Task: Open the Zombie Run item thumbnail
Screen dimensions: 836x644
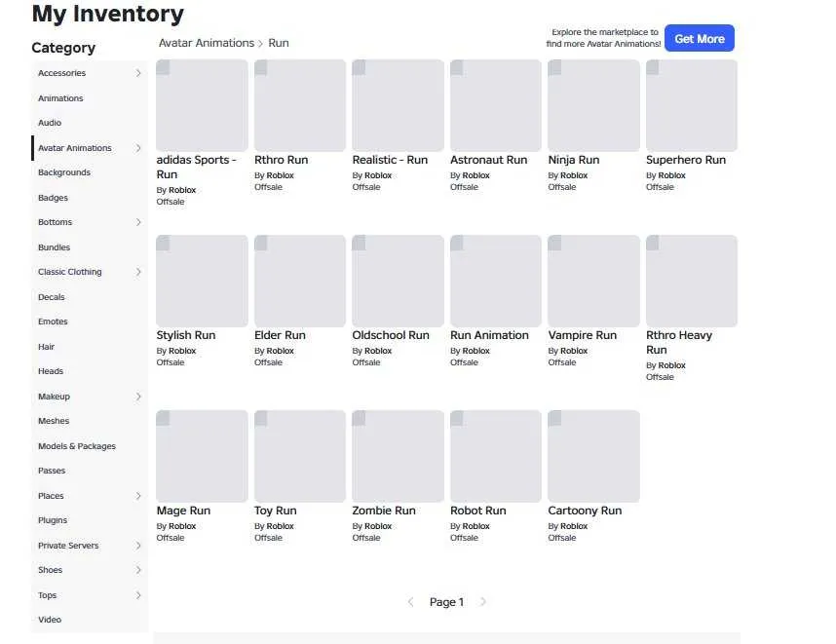Action: coord(398,456)
